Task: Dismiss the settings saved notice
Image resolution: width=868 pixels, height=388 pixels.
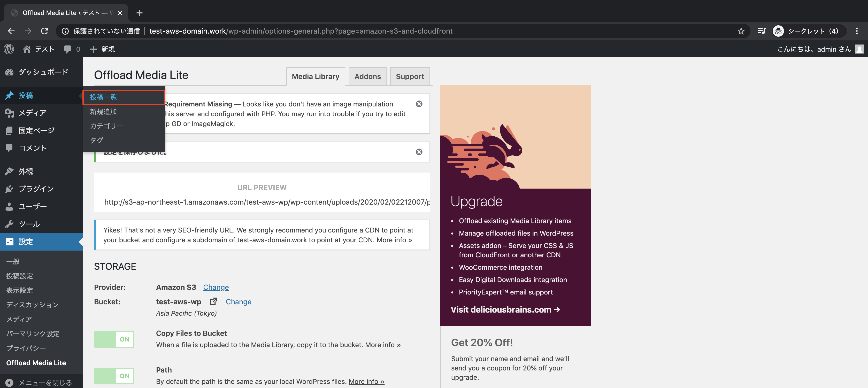Action: point(419,152)
